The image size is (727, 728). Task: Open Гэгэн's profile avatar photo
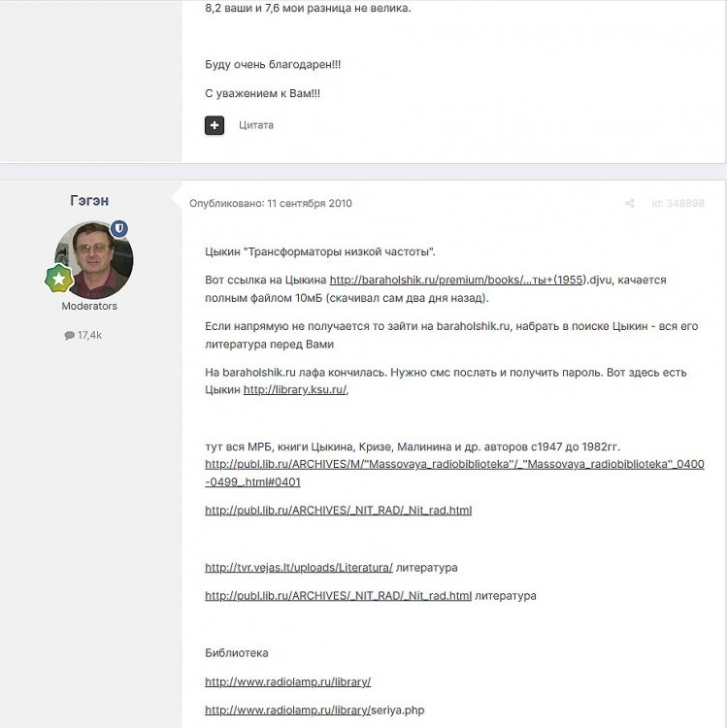click(94, 260)
